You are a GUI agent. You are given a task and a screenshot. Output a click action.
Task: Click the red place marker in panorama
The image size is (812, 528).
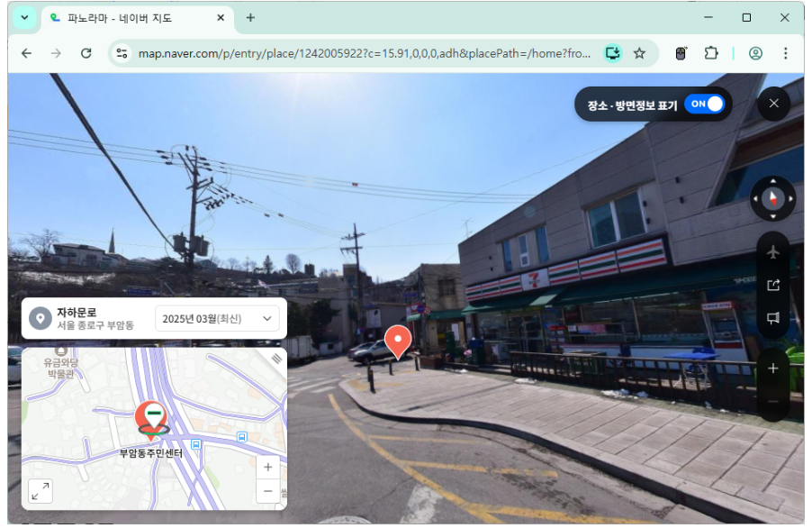click(398, 342)
